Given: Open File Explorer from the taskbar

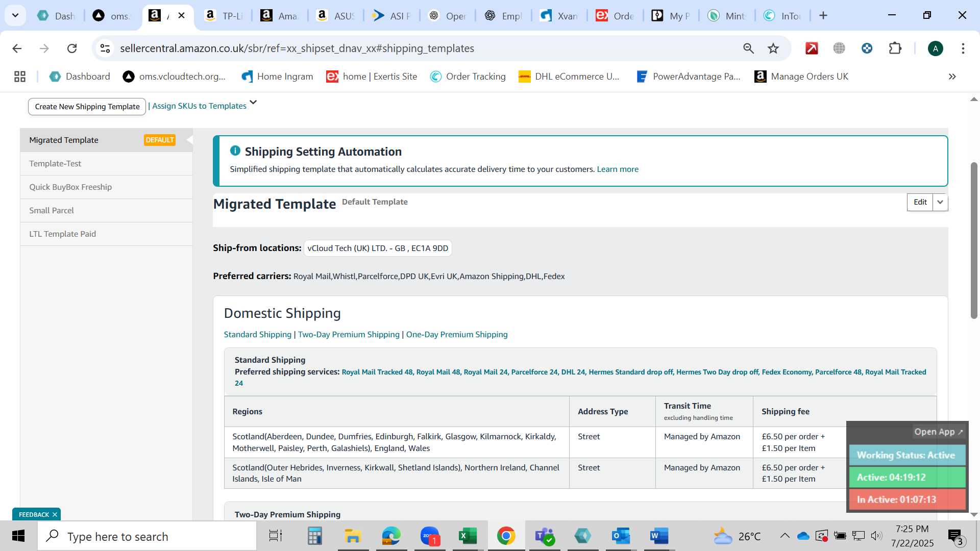Looking at the screenshot, I should click(x=353, y=536).
